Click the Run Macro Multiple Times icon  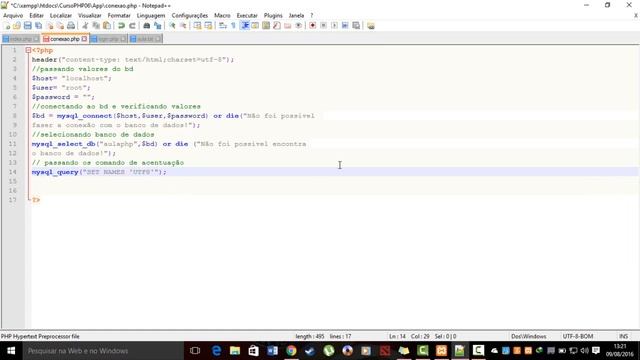[x=345, y=26]
